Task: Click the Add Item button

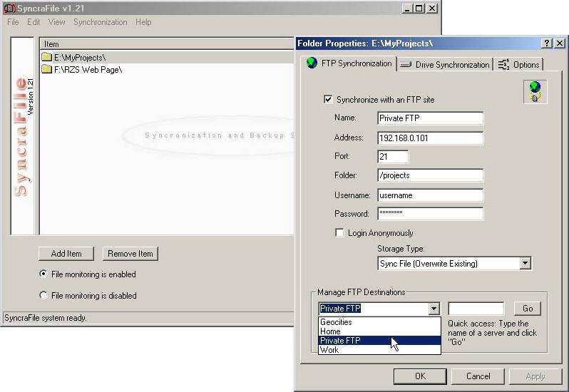Action: pyautogui.click(x=66, y=254)
